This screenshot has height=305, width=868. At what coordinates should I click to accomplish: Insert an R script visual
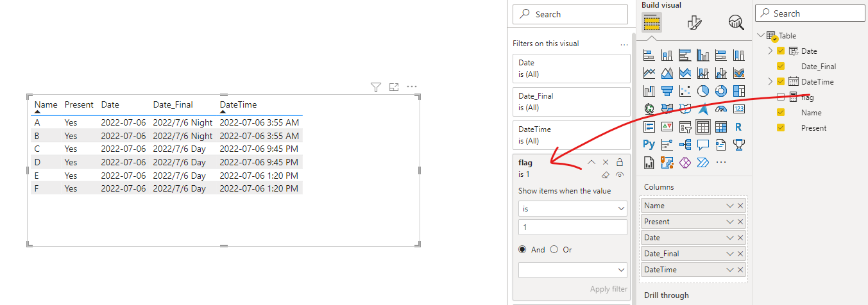tap(738, 127)
